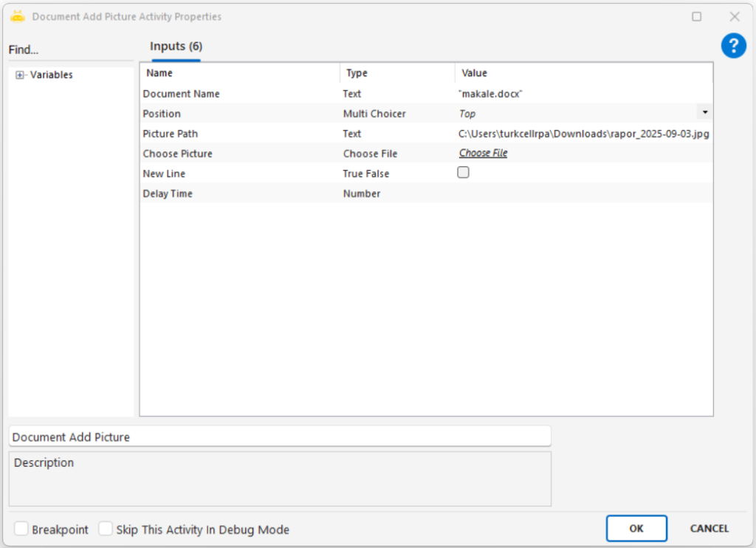This screenshot has width=756, height=548.
Task: Switch to the Inputs (6) tab
Action: [x=176, y=47]
